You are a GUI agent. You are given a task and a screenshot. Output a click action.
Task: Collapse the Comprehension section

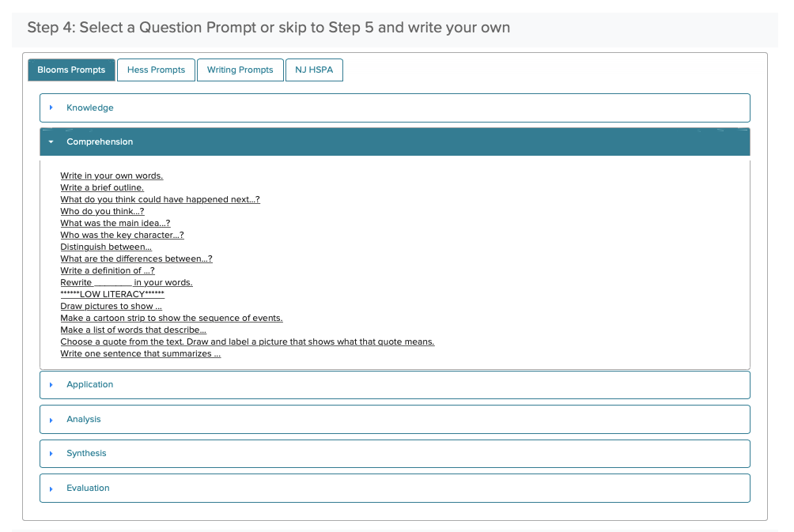[x=100, y=141]
